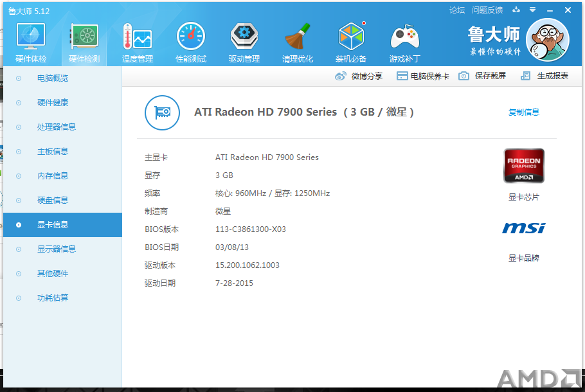Viewport: 585px width, 392px height.
Task: Click 保存截屏 save screenshot button
Action: (482, 76)
